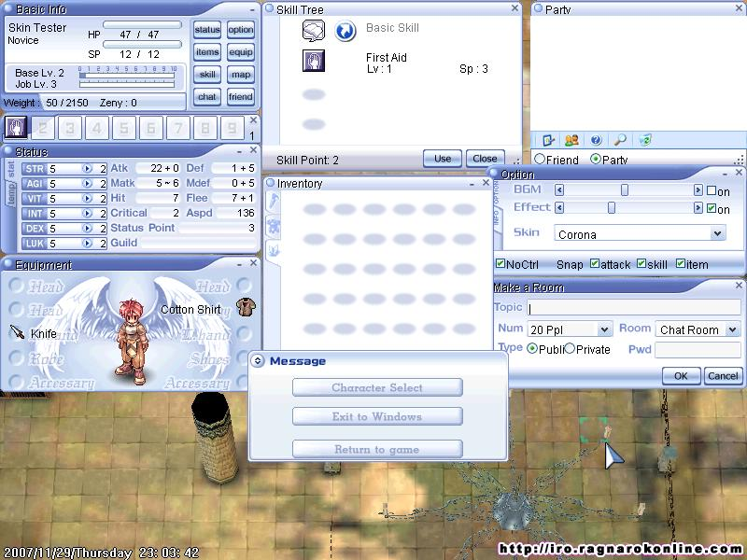Toggle the NoCtrl checkbox

500,263
